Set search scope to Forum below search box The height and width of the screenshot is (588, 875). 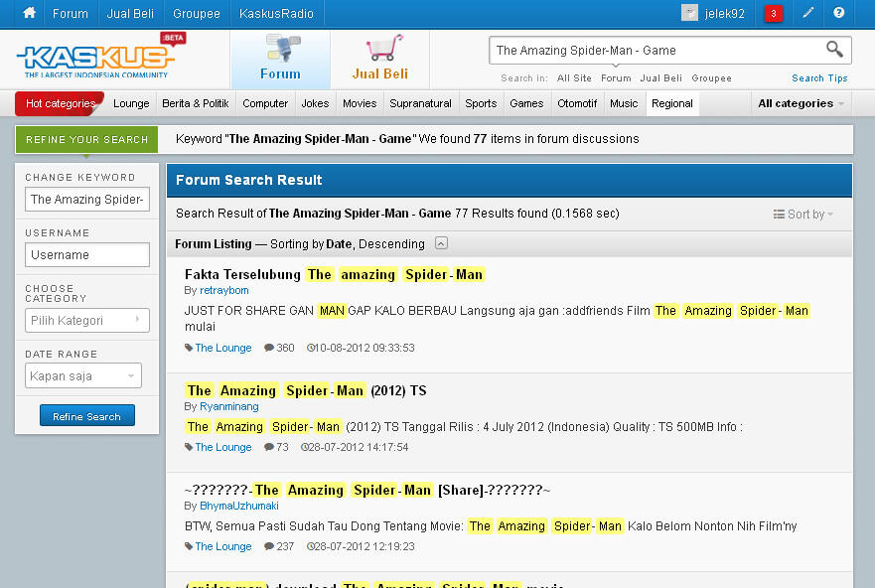[616, 78]
